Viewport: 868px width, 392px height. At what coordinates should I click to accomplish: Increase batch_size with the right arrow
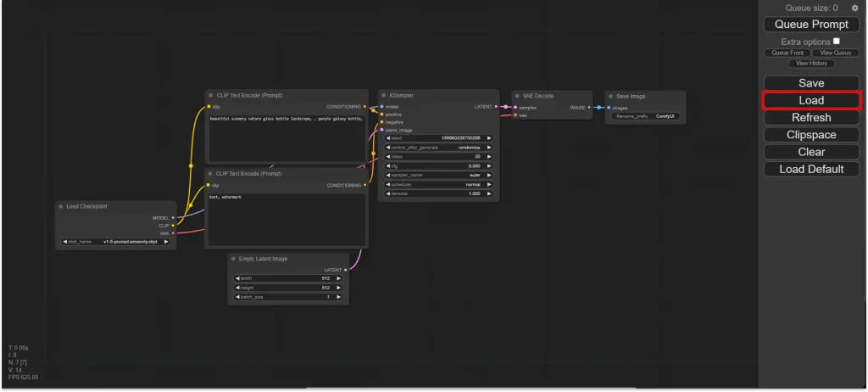pos(339,298)
